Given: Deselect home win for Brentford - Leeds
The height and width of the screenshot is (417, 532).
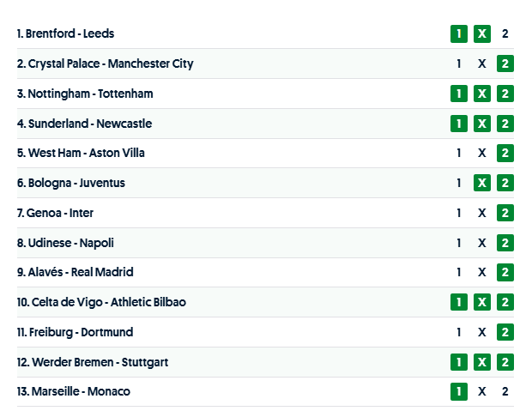Looking at the screenshot, I should point(459,34).
